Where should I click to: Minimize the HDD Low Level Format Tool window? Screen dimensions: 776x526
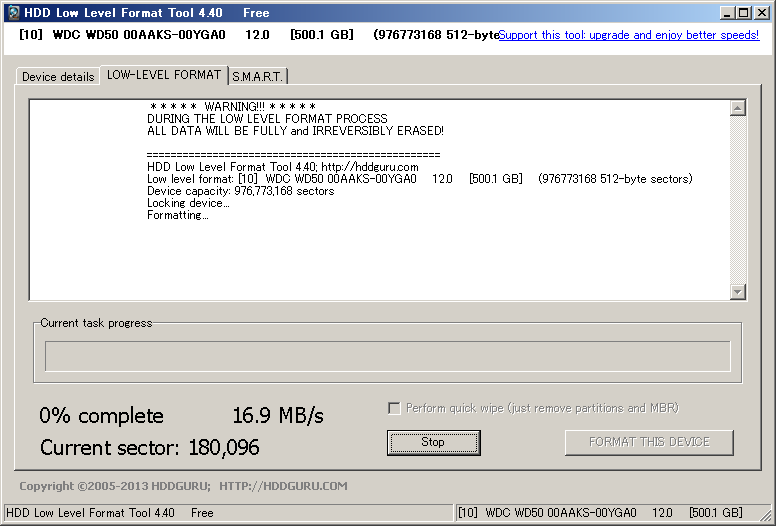click(x=727, y=13)
